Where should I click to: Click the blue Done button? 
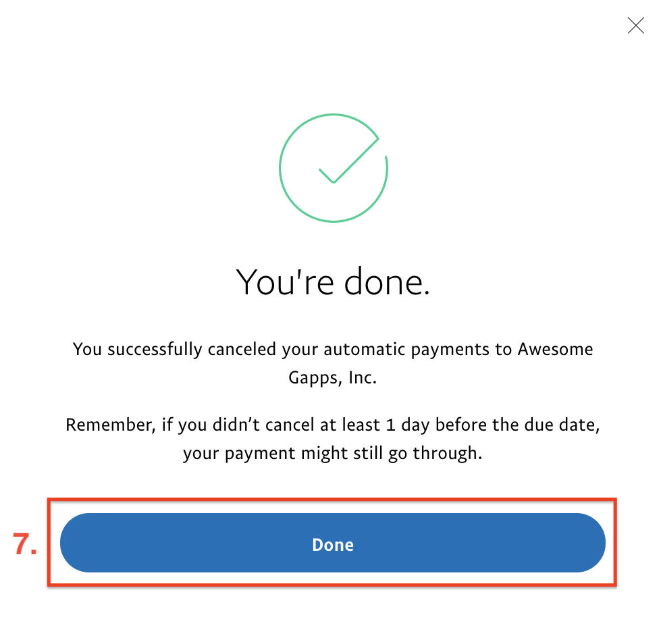coord(333,543)
